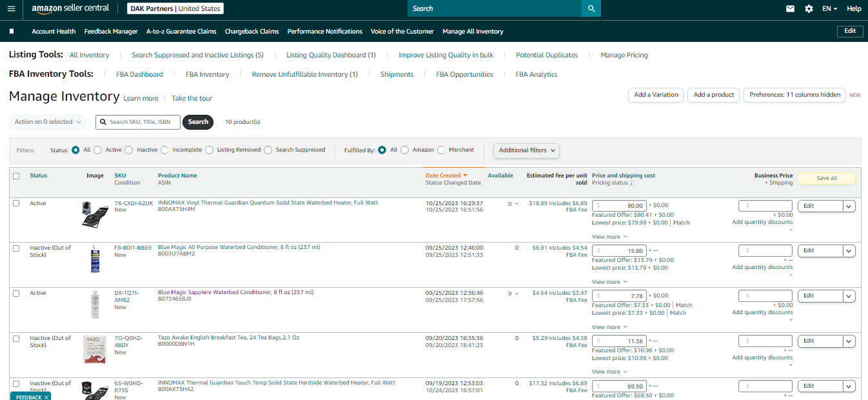
Task: Open the Action on 0 selected dropdown
Action: (48, 122)
